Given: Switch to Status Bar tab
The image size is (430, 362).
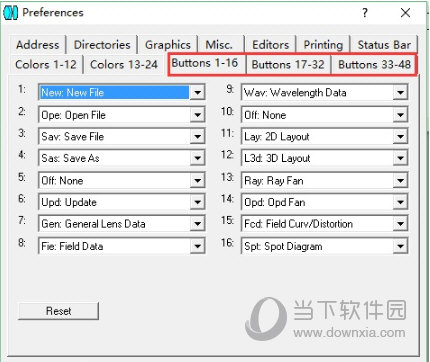Looking at the screenshot, I should tap(384, 45).
